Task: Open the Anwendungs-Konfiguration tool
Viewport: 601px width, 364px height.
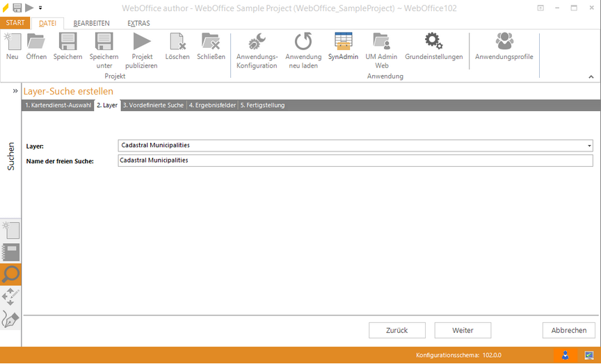Action: coord(257,42)
